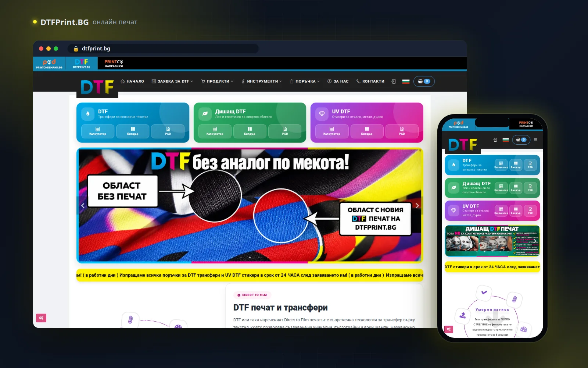Click the pink settings icon on the phone
588x368 pixels.
pyautogui.click(x=449, y=329)
